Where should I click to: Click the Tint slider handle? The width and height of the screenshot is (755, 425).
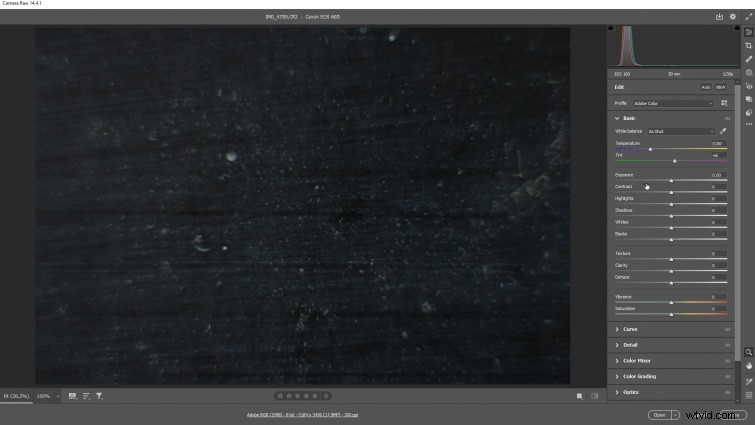point(675,161)
